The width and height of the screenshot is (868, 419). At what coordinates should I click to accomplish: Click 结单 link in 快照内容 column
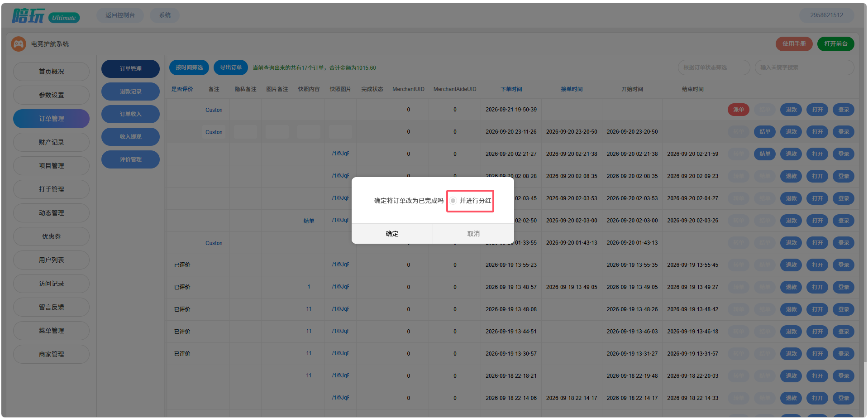pos(309,221)
